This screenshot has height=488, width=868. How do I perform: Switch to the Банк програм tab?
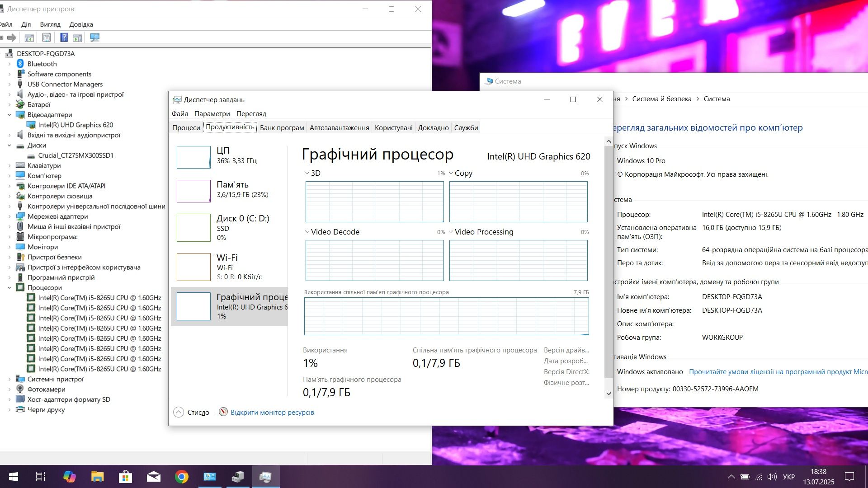click(x=282, y=127)
